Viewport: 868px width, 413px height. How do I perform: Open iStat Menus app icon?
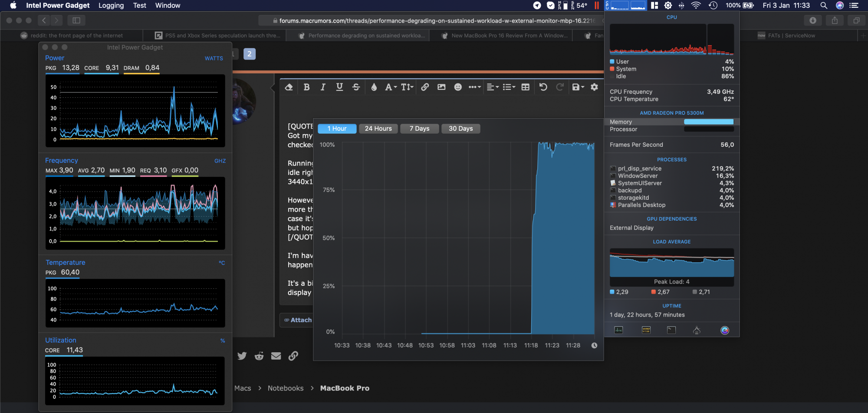tap(725, 330)
